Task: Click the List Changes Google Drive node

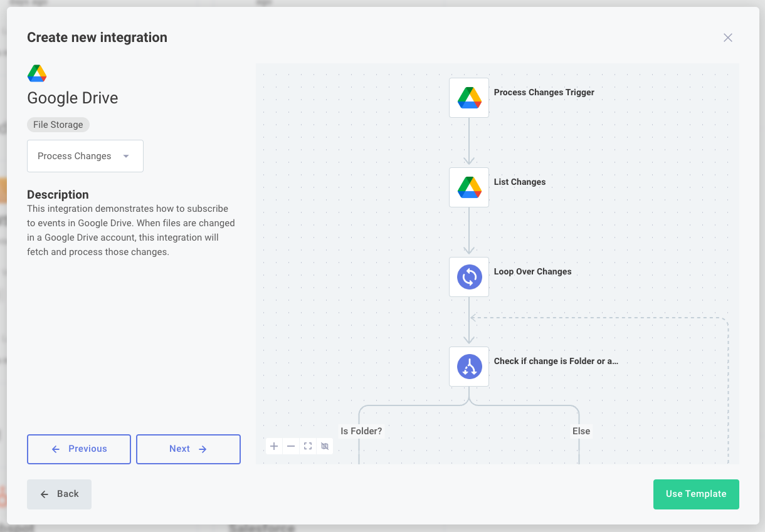Action: [469, 187]
